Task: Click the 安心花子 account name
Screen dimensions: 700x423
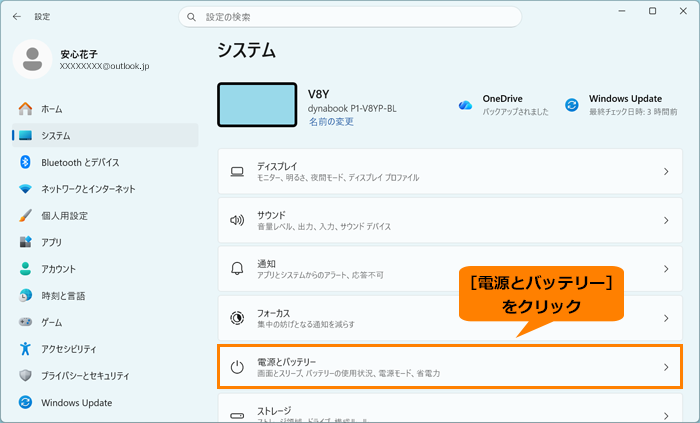Action: coord(79,54)
